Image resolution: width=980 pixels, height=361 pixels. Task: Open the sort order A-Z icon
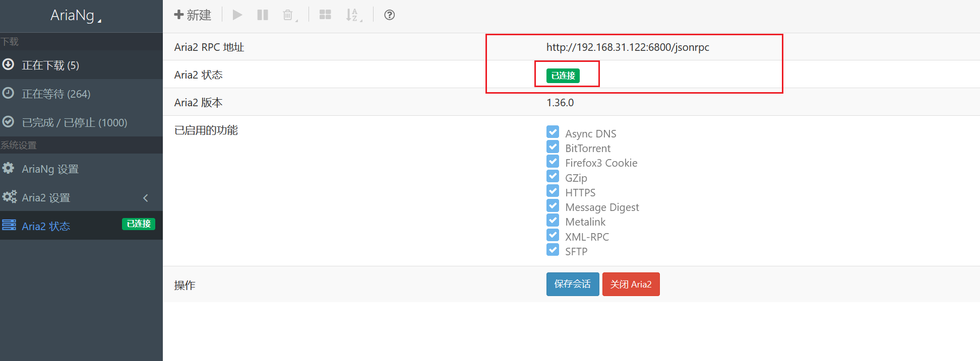point(353,15)
